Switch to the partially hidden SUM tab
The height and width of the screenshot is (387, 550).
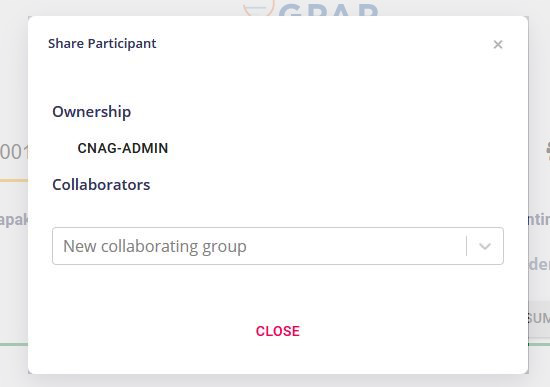pyautogui.click(x=539, y=318)
